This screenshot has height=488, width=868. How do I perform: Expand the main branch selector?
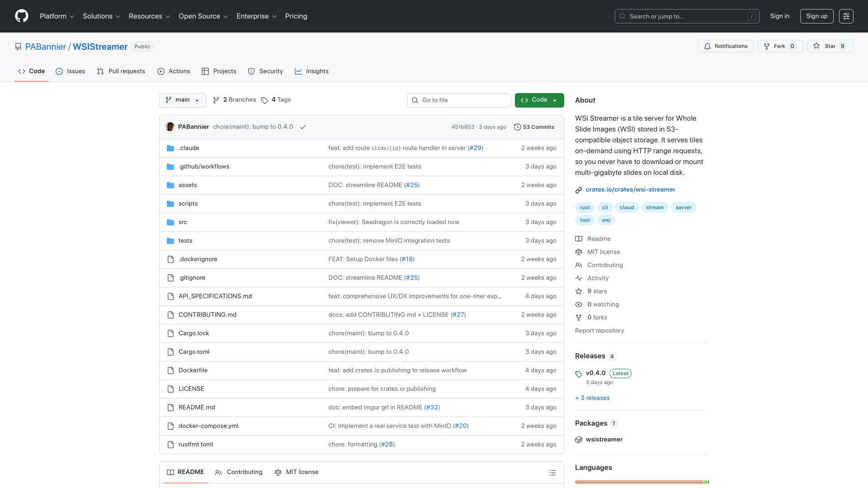pyautogui.click(x=183, y=100)
